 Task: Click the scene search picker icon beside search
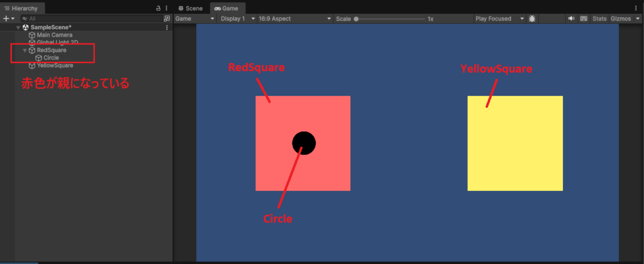(166, 19)
